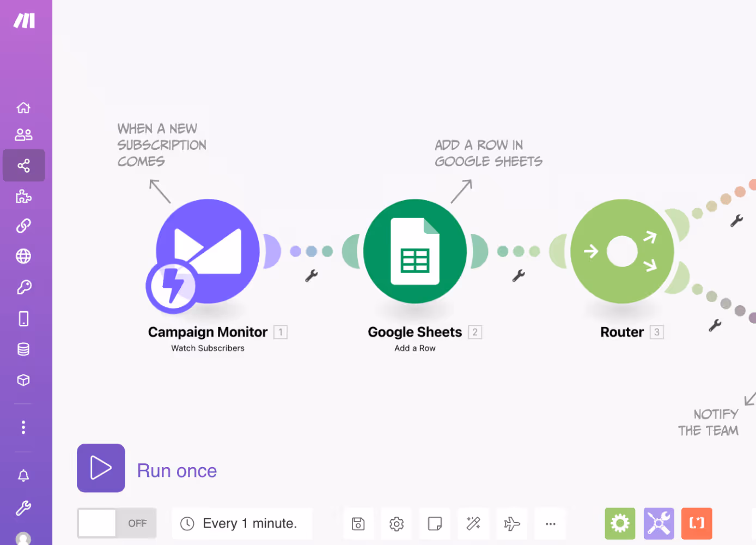Image resolution: width=756 pixels, height=545 pixels.
Task: Open filter wrench between Sheets and Router
Action: point(519,276)
